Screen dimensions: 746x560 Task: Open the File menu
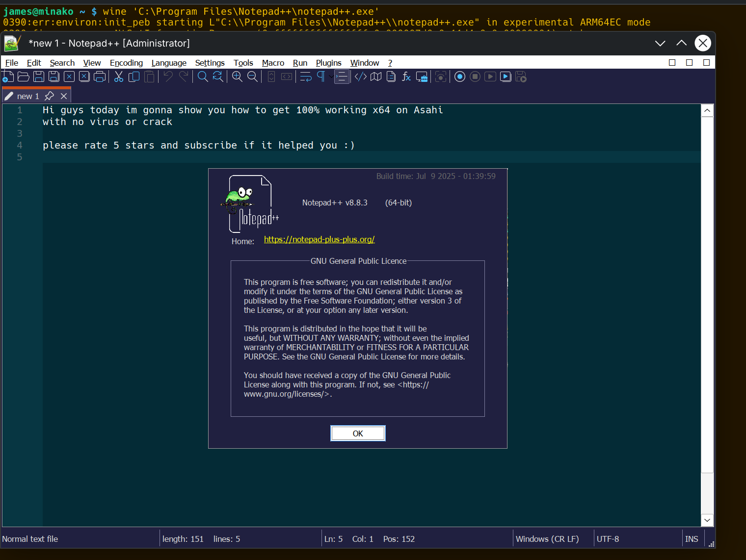click(x=12, y=63)
